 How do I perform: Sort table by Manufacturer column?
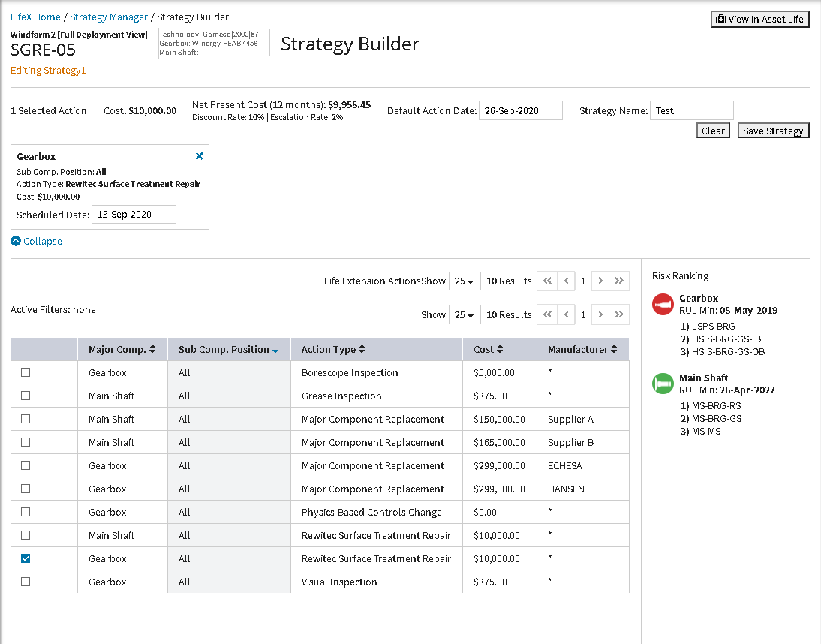(582, 349)
